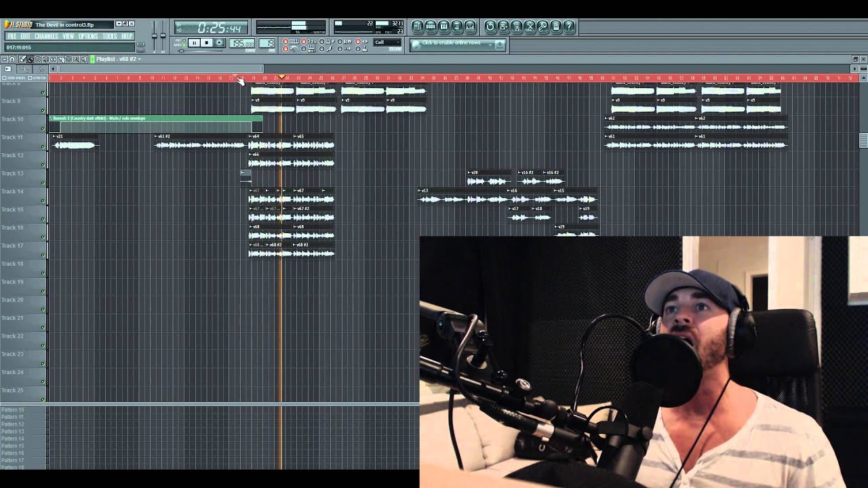Pick the Zoom tool in Playlist toolbar

(x=76, y=59)
